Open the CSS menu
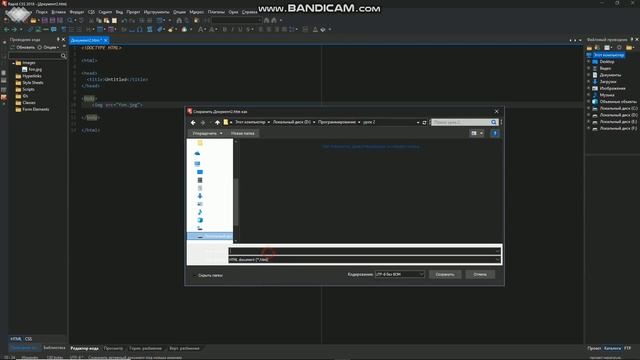This screenshot has height=360, width=640. pyautogui.click(x=91, y=12)
